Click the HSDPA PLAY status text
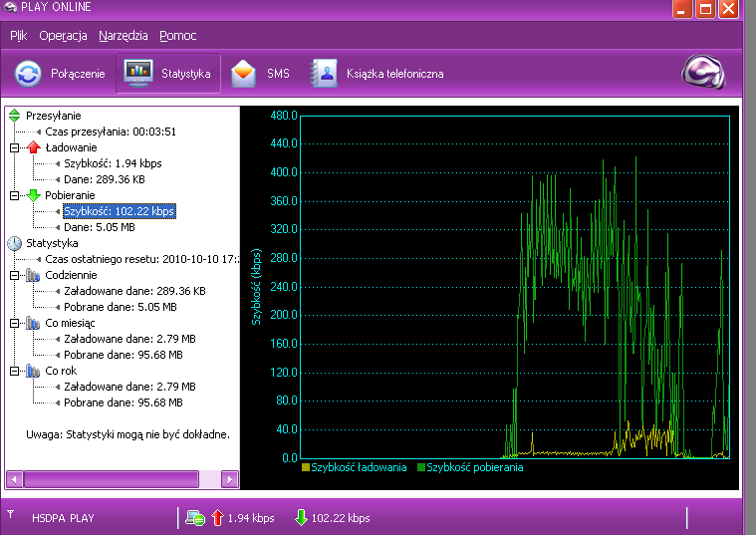This screenshot has width=756, height=535. [63, 518]
